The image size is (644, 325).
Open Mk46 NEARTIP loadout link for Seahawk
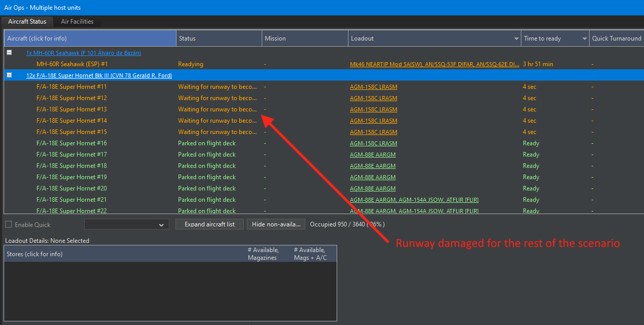click(x=434, y=64)
